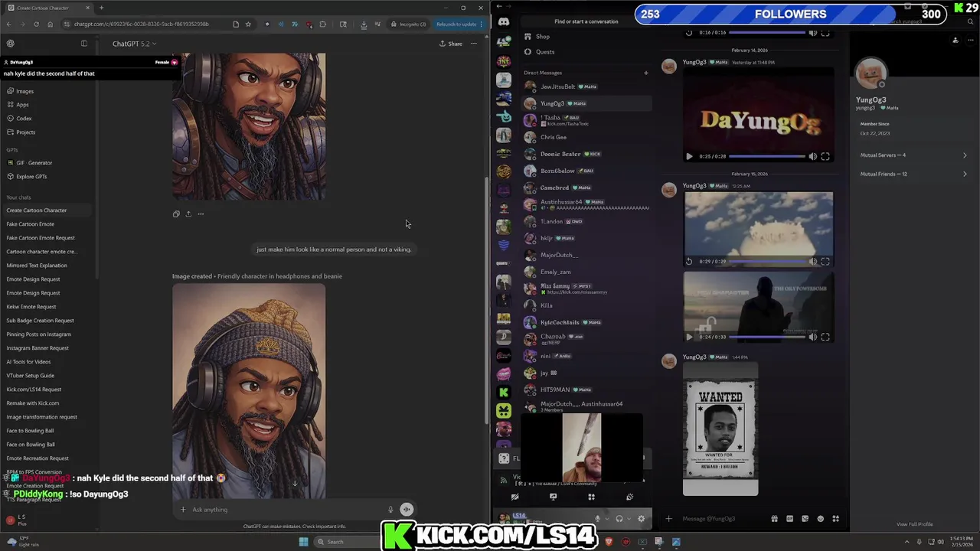The image size is (980, 551).
Task: Expand Mutual Friends — 12
Action: tap(913, 174)
